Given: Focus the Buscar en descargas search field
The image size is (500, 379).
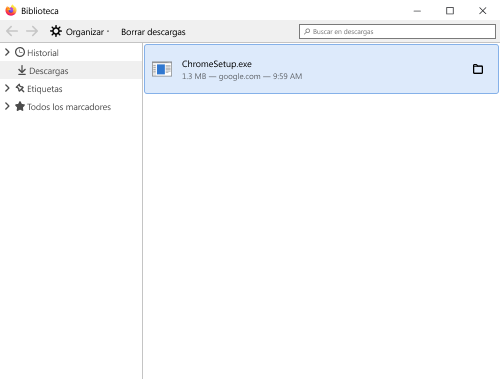Looking at the screenshot, I should click(397, 32).
